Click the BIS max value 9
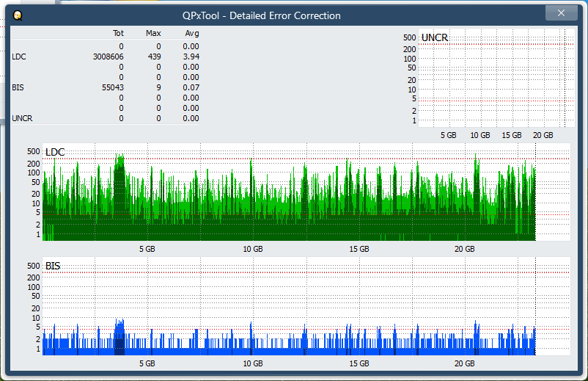588x381 pixels. [158, 87]
